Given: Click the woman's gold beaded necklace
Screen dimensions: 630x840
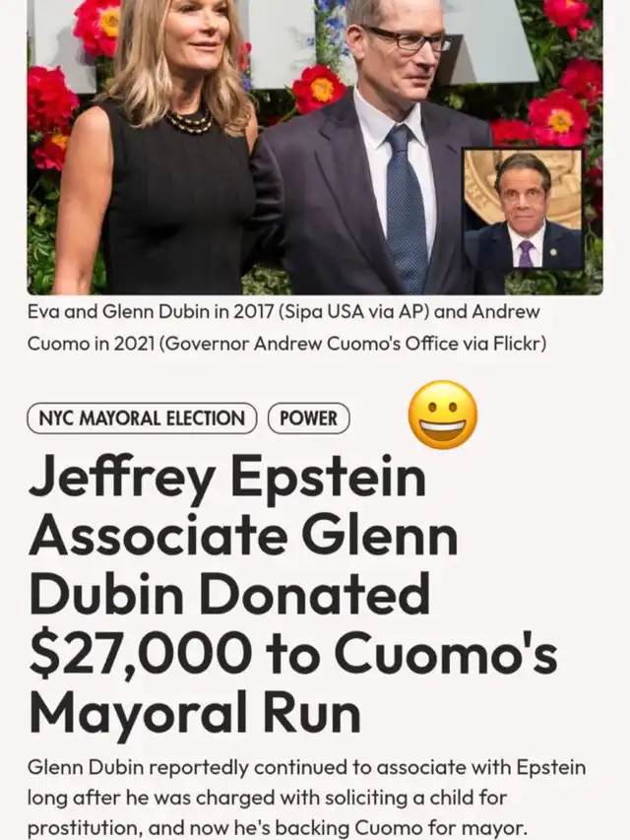Looking at the screenshot, I should pyautogui.click(x=189, y=122).
